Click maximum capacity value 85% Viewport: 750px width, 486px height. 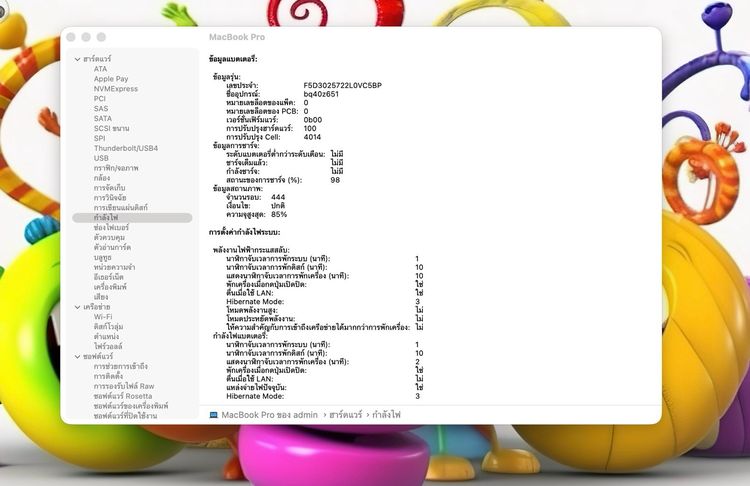click(279, 214)
